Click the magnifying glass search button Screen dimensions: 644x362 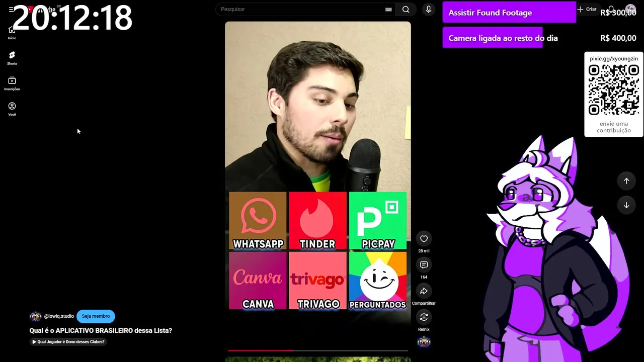click(x=406, y=9)
